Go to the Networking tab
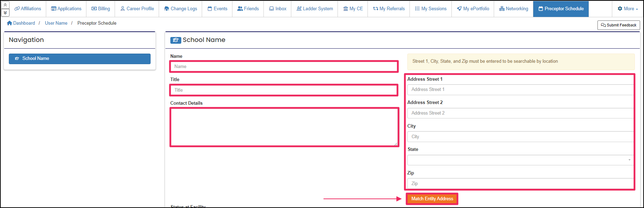644x208 pixels. point(514,8)
